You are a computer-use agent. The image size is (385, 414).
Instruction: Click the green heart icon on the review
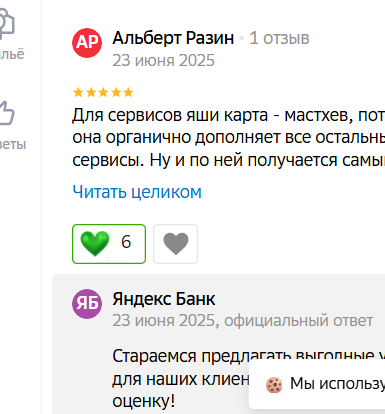click(95, 244)
